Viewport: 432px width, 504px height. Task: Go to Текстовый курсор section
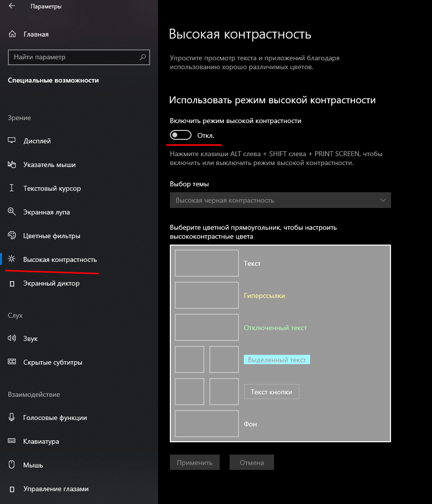(52, 188)
